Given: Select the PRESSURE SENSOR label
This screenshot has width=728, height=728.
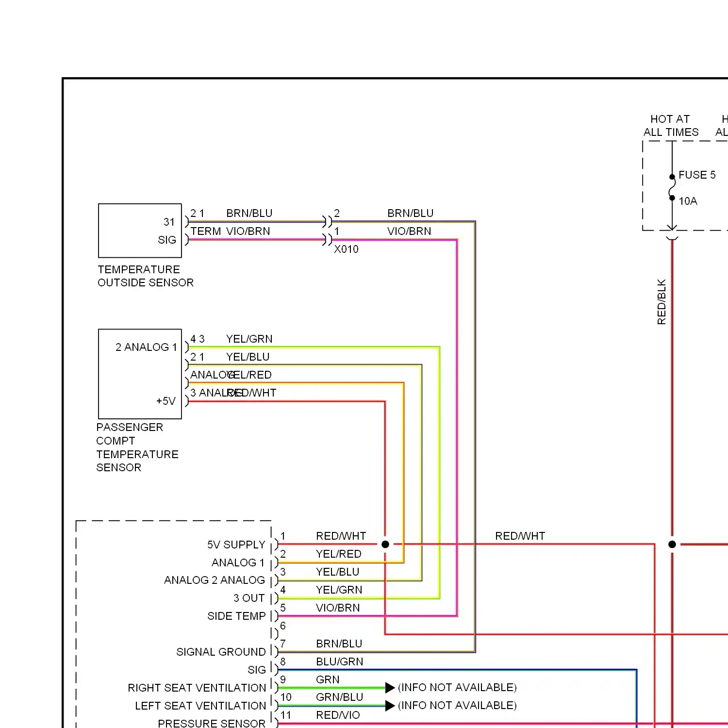Looking at the screenshot, I should [x=212, y=723].
